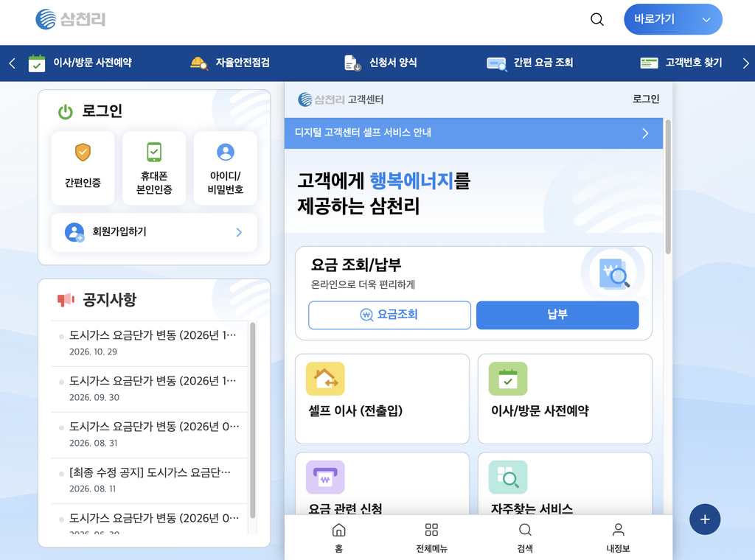Select 아이디/비밀번호 user login option
This screenshot has width=755, height=560.
(x=226, y=169)
